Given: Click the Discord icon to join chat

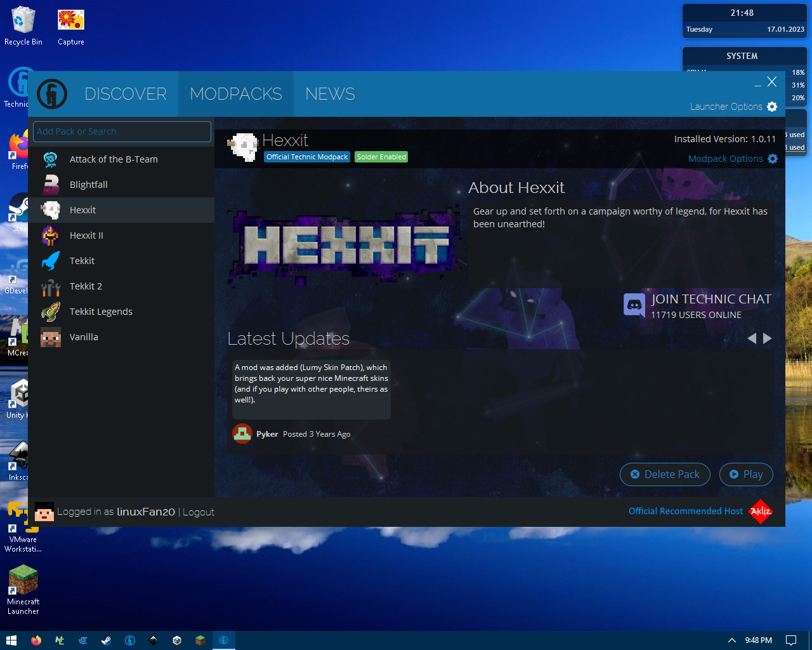Looking at the screenshot, I should (634, 305).
